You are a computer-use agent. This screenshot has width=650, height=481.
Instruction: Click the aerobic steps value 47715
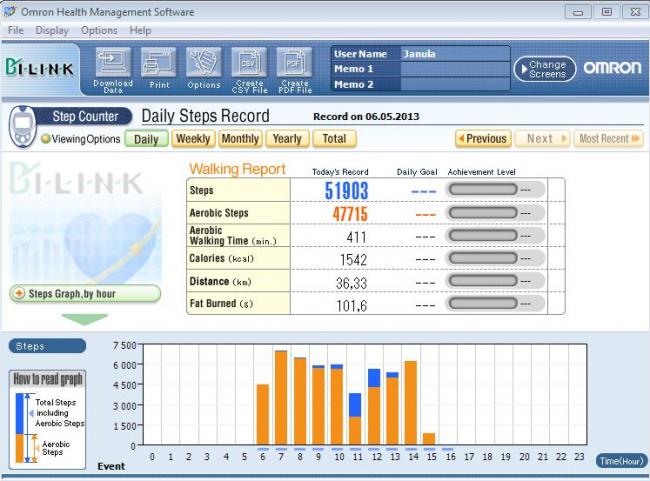click(350, 214)
